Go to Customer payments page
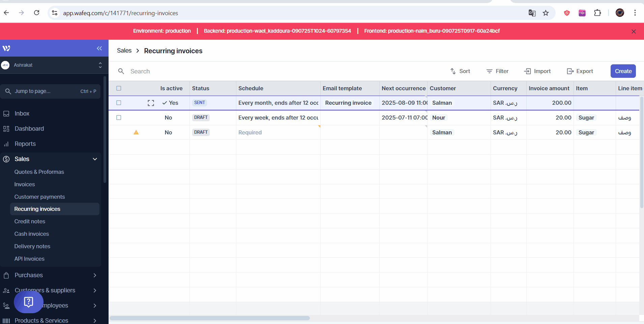Image resolution: width=644 pixels, height=324 pixels. (39, 197)
